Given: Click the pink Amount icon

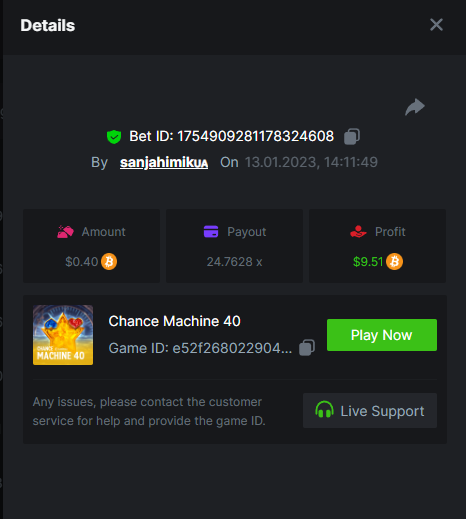Looking at the screenshot, I should click(65, 232).
